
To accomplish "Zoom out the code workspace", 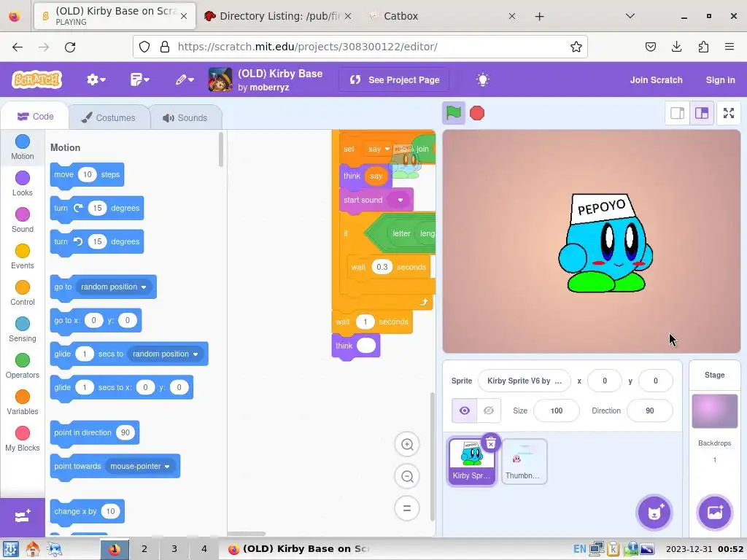I will tap(407, 476).
